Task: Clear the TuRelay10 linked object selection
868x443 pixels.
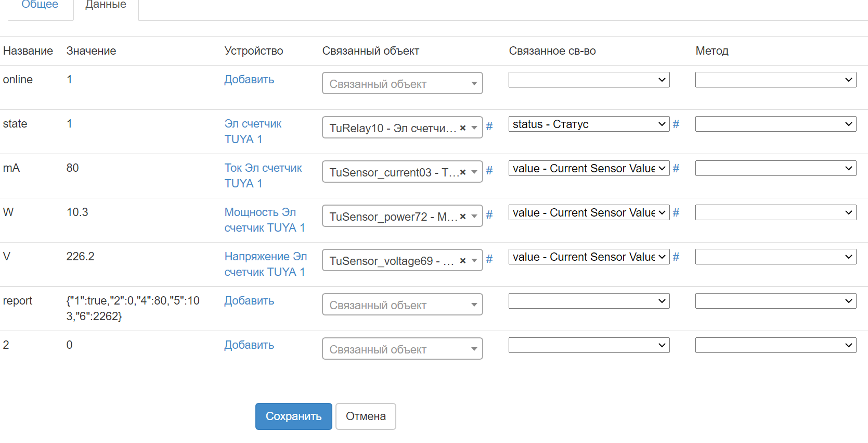Action: pos(463,128)
